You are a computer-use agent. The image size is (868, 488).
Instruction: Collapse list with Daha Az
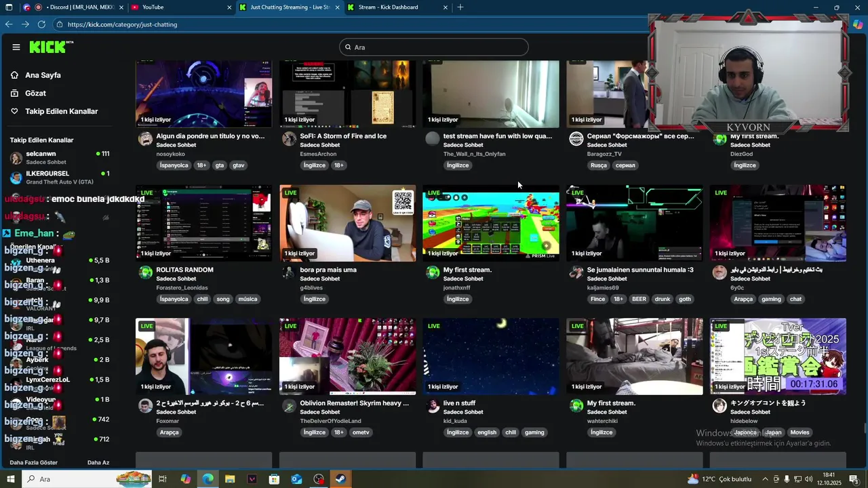click(98, 462)
